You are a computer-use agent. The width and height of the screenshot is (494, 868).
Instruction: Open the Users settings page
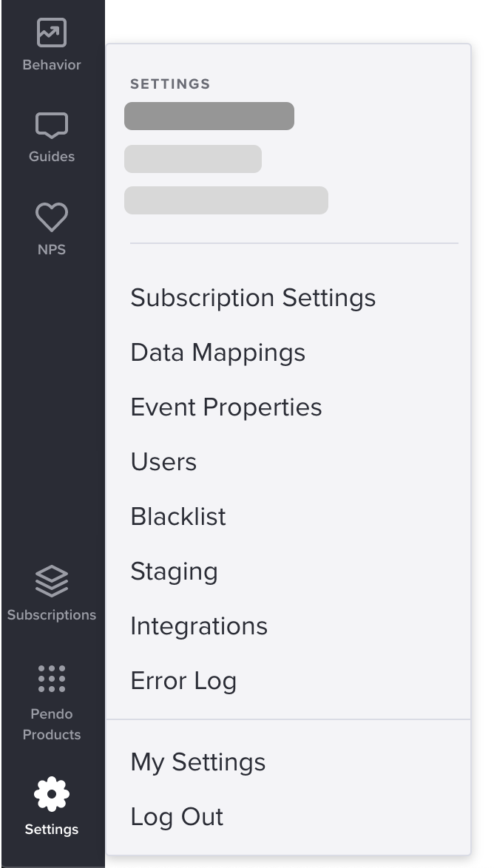[163, 461]
